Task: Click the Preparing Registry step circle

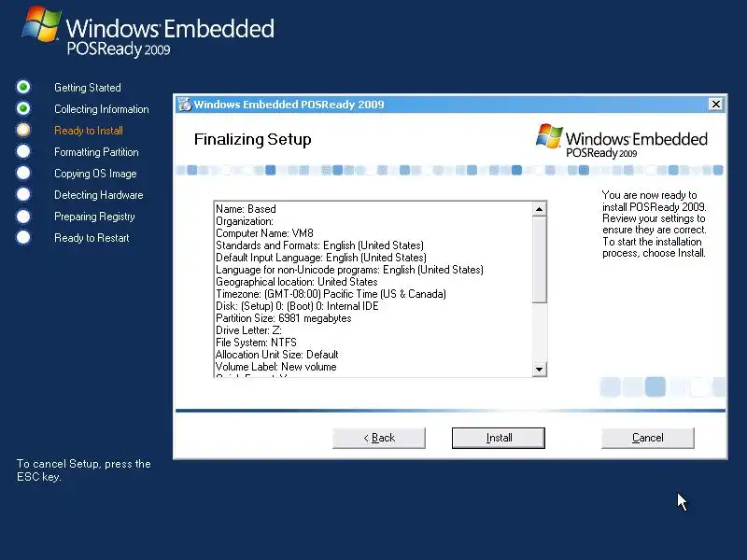Action: coord(23,217)
